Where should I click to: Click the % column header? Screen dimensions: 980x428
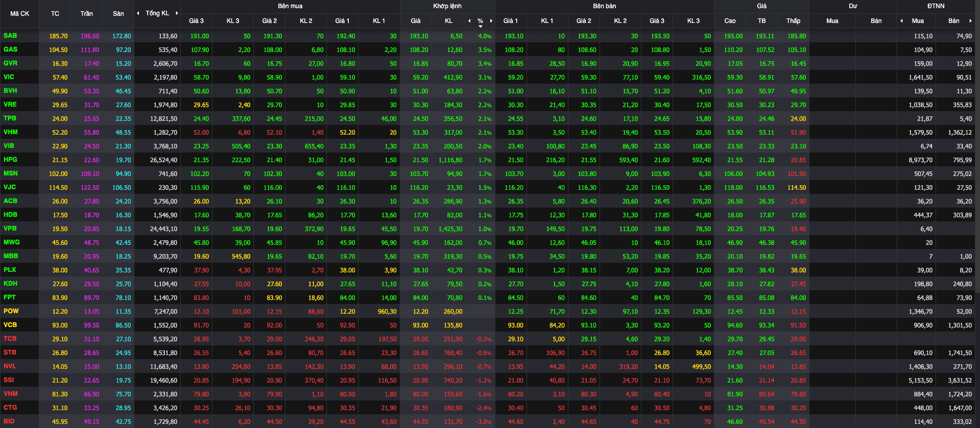[481, 21]
